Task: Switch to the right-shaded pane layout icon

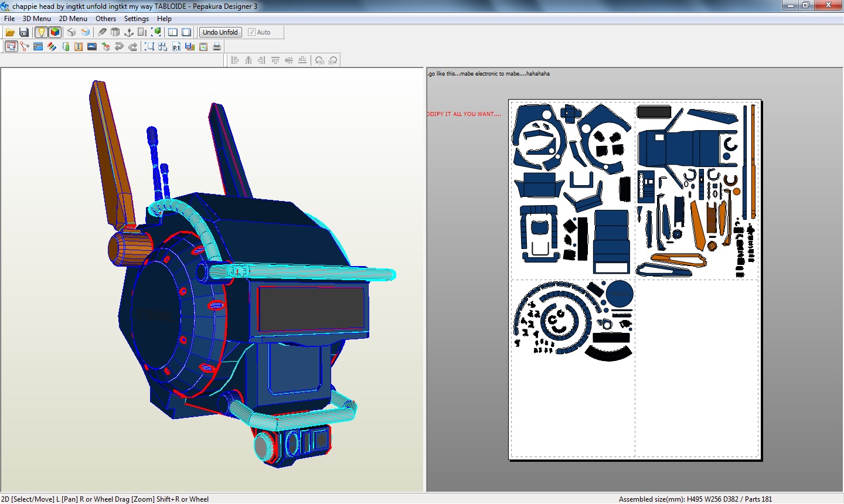Action: (x=186, y=32)
